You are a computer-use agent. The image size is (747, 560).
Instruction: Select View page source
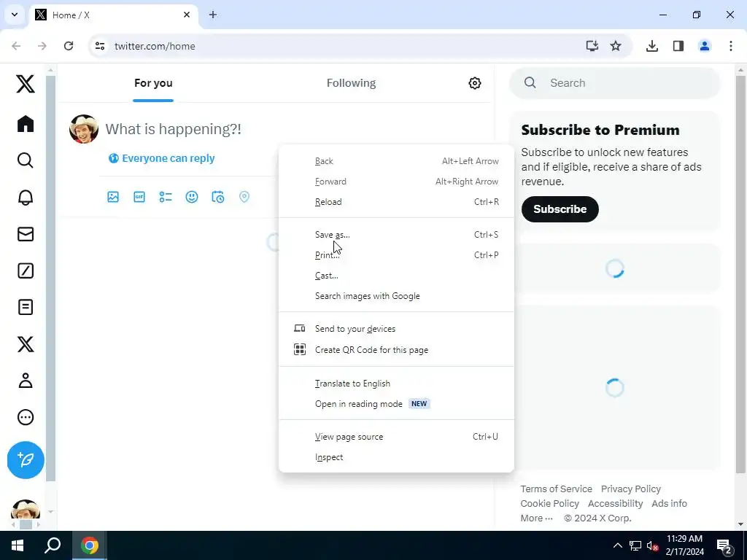click(396, 437)
